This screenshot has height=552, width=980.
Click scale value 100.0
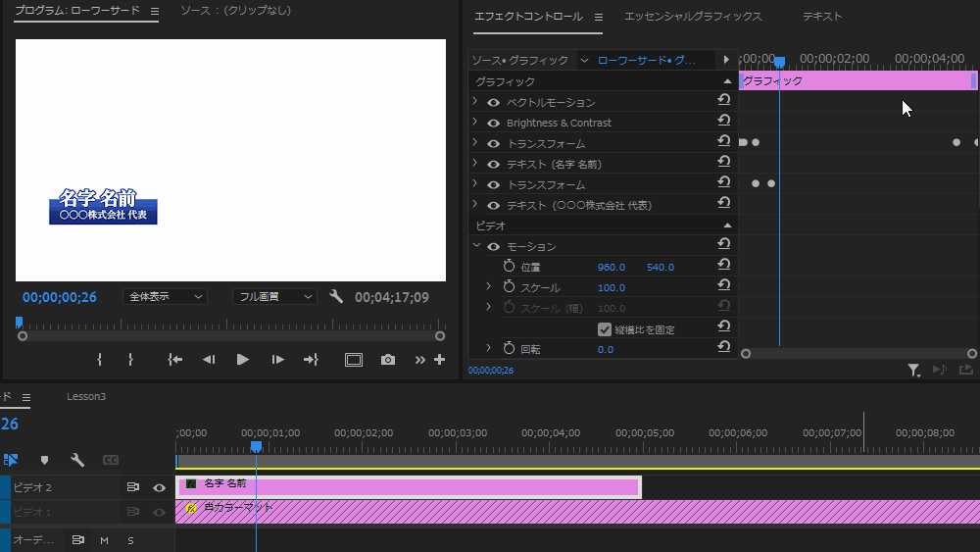(611, 287)
